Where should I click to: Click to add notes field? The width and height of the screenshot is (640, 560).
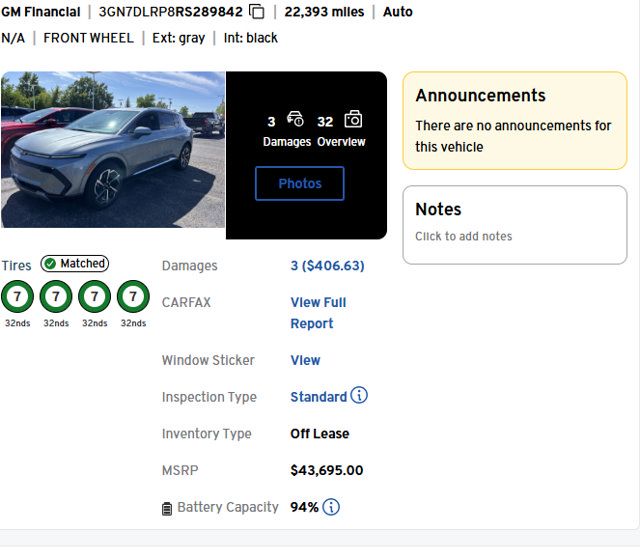463,236
